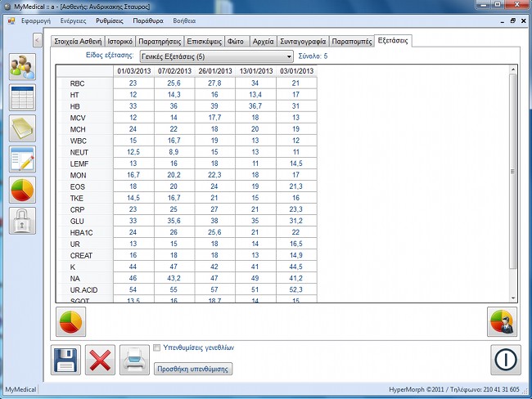
Task: Click the Προσθήκη υπενθύμισης button
Action: [193, 369]
